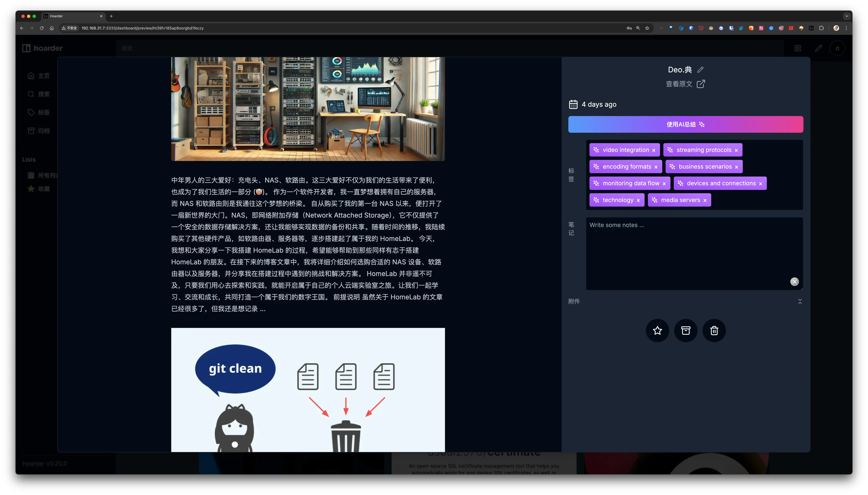Remove the 'media servers' tag

pyautogui.click(x=705, y=200)
